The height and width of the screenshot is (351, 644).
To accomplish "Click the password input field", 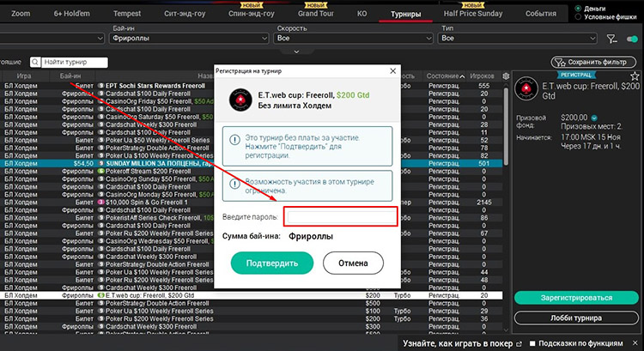I will click(x=342, y=217).
